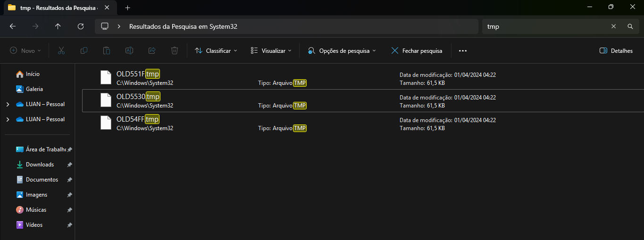Viewport: 644px width, 240px height.
Task: Click the Paste clipboard icon
Action: point(107,50)
